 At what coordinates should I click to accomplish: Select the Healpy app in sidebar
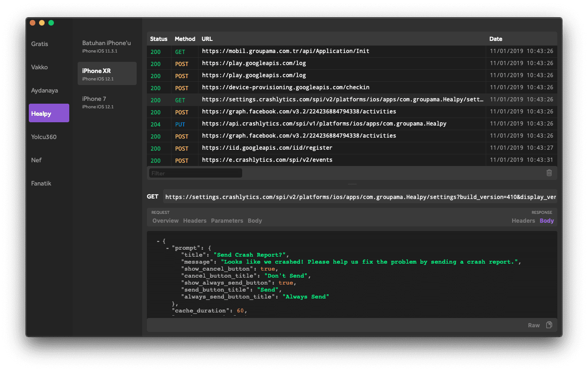point(49,113)
